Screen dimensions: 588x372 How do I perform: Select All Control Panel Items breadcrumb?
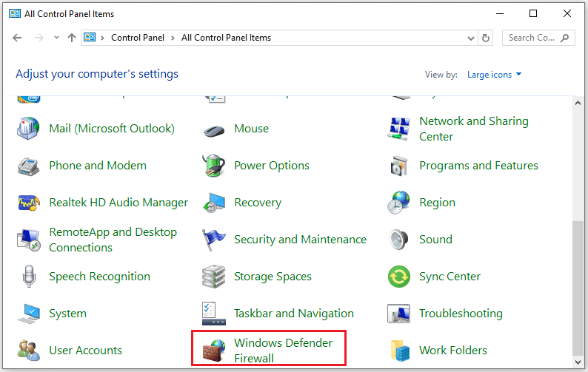click(226, 38)
